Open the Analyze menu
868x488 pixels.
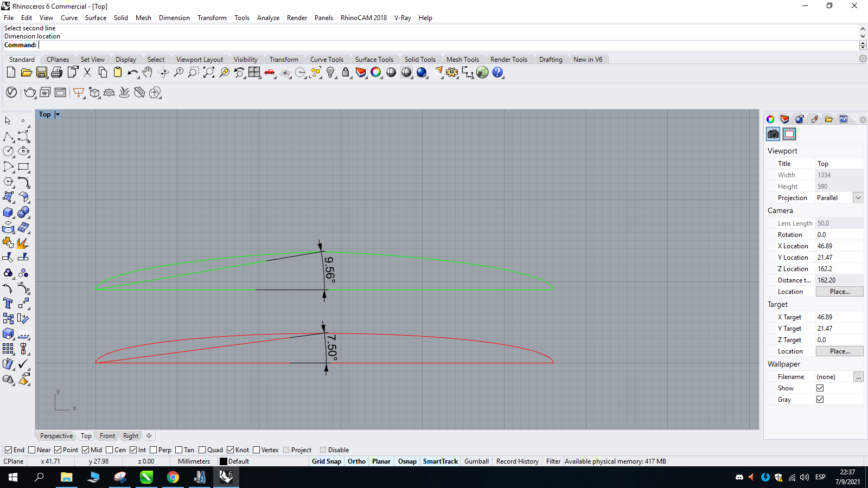tap(268, 18)
